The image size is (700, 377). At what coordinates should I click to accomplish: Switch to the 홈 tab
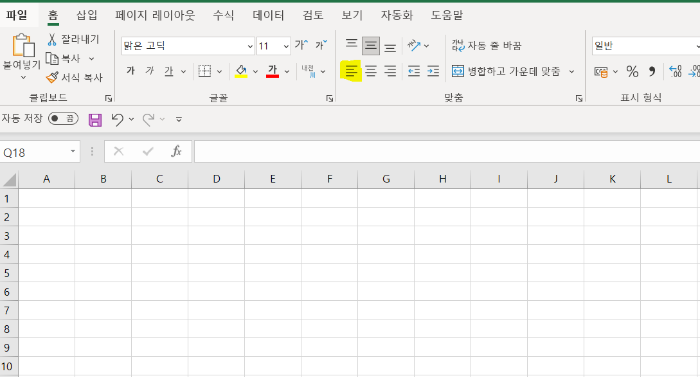pyautogui.click(x=53, y=15)
